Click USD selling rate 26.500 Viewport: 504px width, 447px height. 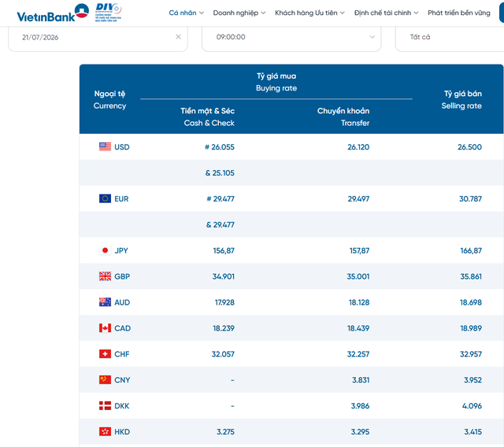point(469,146)
